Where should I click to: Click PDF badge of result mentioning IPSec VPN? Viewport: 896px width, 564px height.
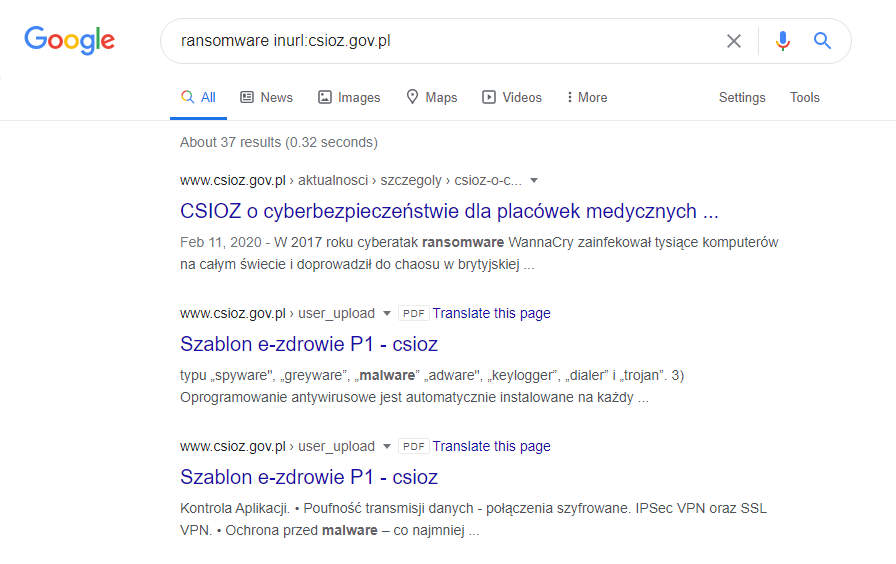(x=414, y=446)
